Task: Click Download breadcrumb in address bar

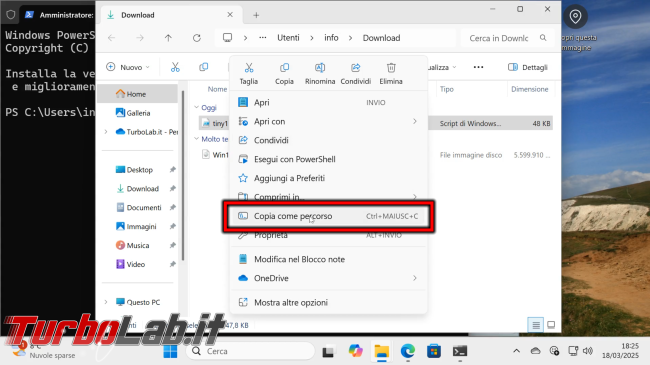Action: (381, 38)
